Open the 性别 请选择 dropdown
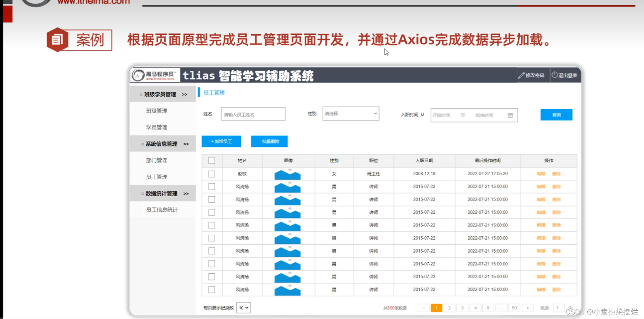The width and height of the screenshot is (644, 319). tap(351, 114)
